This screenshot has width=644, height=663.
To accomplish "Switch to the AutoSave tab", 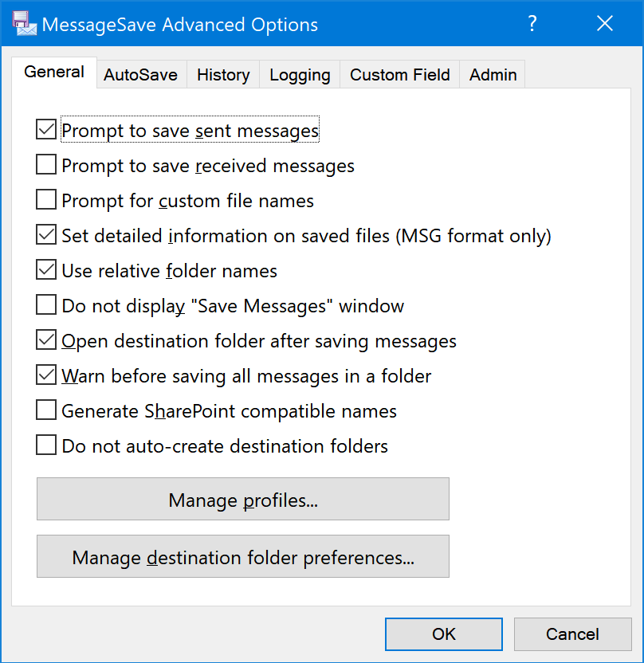I will tap(141, 75).
